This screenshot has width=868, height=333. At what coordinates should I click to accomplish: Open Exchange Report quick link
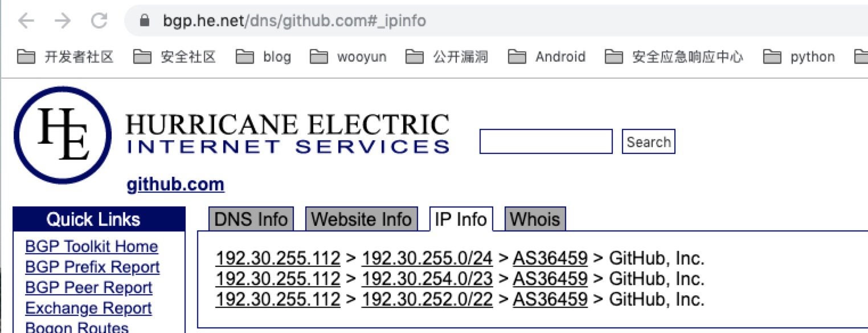[88, 308]
